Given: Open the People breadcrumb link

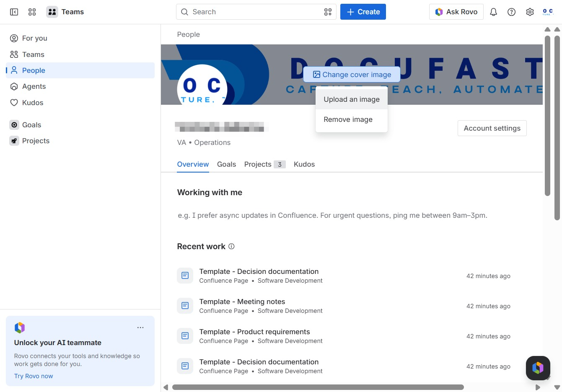Looking at the screenshot, I should click(x=188, y=34).
